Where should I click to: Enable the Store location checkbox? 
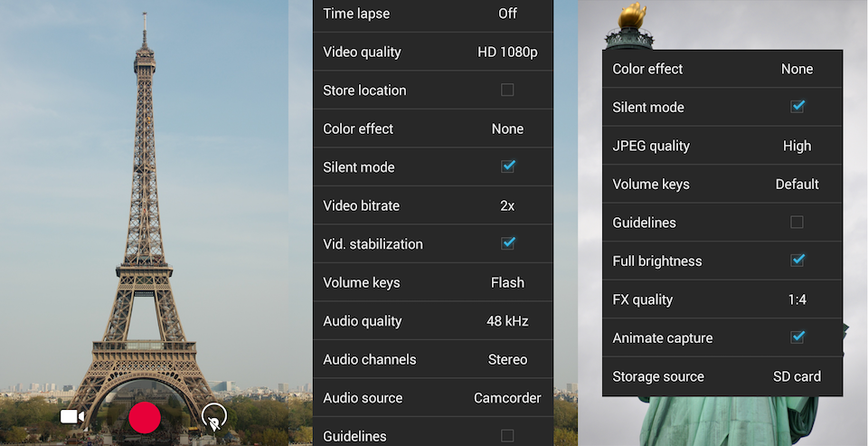click(x=507, y=90)
